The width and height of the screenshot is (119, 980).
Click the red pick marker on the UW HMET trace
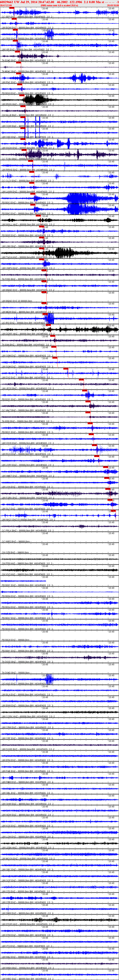tap(107, 478)
